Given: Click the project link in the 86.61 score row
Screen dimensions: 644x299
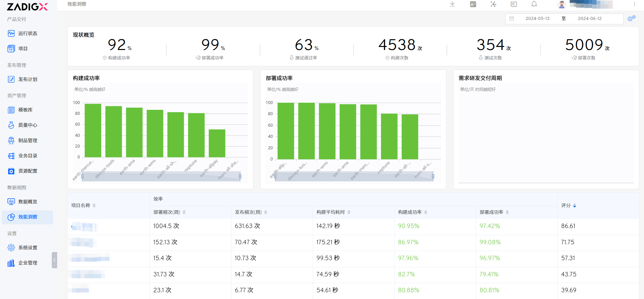Looking at the screenshot, I should [84, 227].
